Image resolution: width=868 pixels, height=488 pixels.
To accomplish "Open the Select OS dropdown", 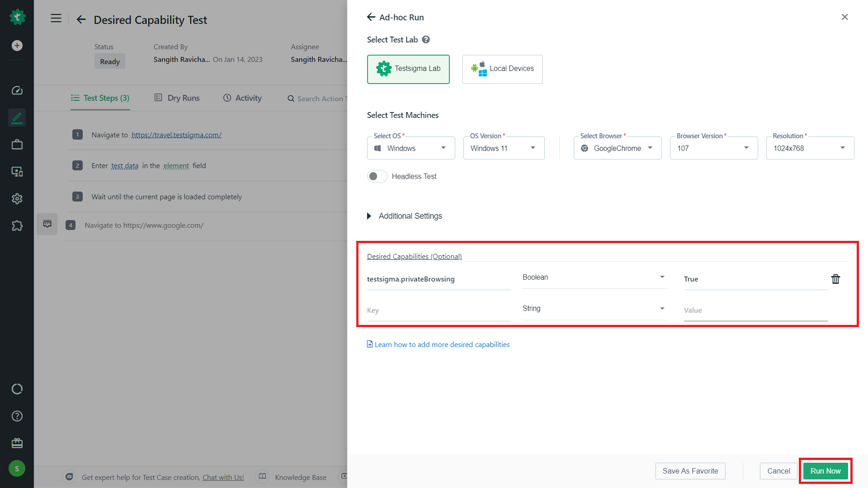I will coord(411,148).
